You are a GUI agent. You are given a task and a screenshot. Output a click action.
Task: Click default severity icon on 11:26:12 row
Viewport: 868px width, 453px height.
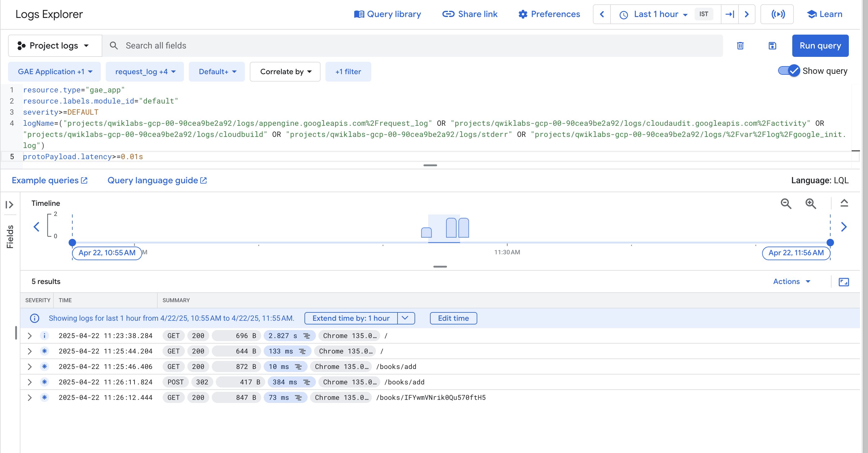[x=44, y=398]
